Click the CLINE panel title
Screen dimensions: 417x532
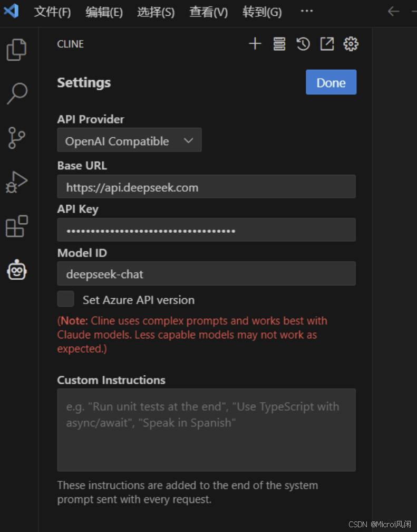[x=71, y=44]
